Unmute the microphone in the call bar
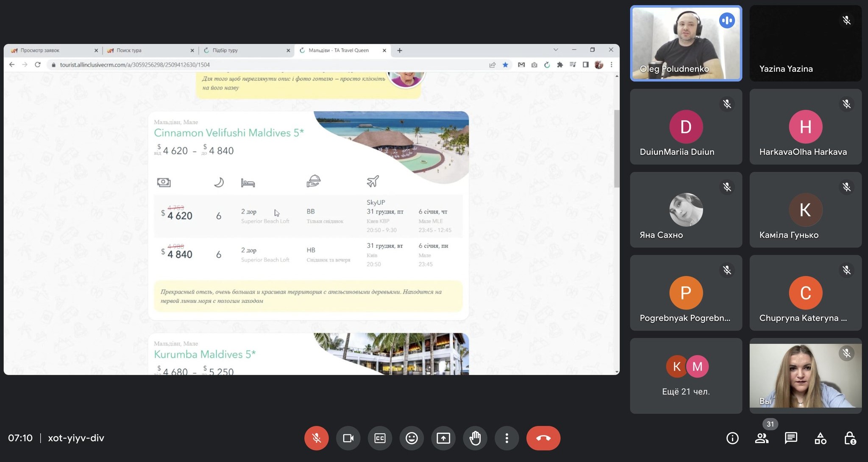The height and width of the screenshot is (462, 868). (316, 438)
